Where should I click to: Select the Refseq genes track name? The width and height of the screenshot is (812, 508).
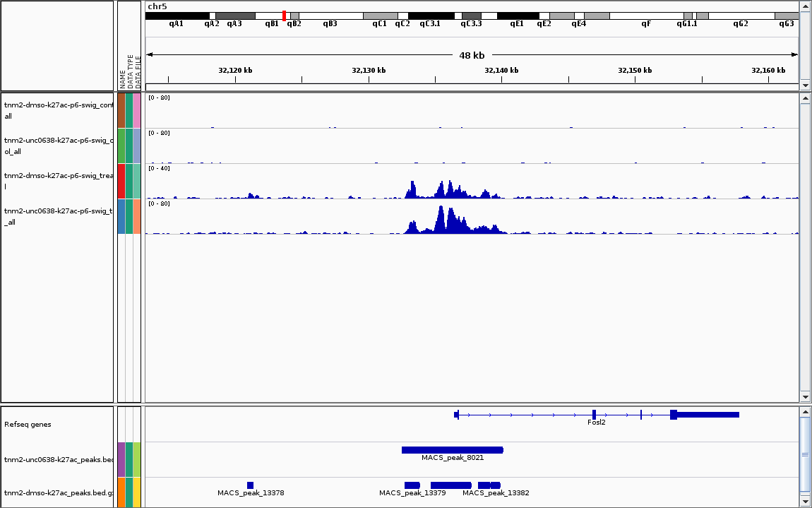coord(28,425)
